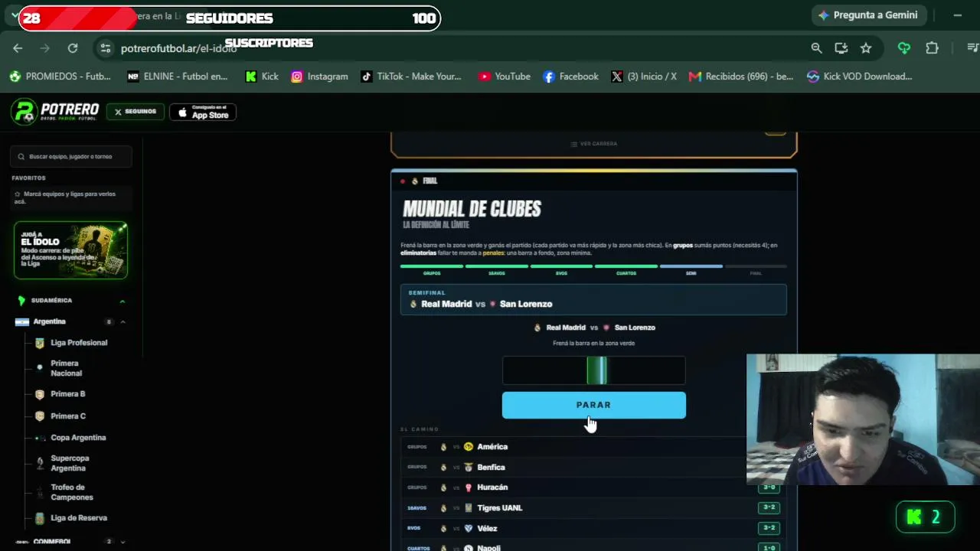The width and height of the screenshot is (980, 551).
Task: Open Liga Profesional
Action: tap(79, 343)
